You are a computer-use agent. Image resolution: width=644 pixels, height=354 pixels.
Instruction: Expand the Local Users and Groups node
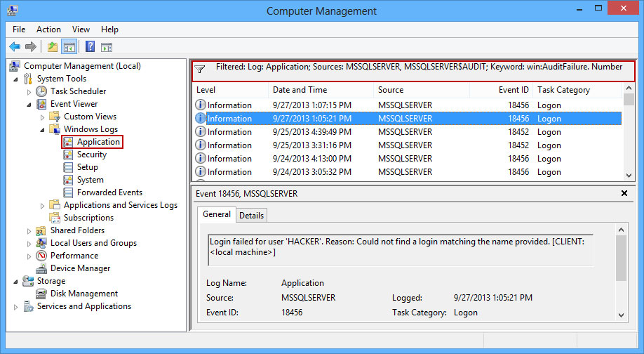[x=29, y=244]
